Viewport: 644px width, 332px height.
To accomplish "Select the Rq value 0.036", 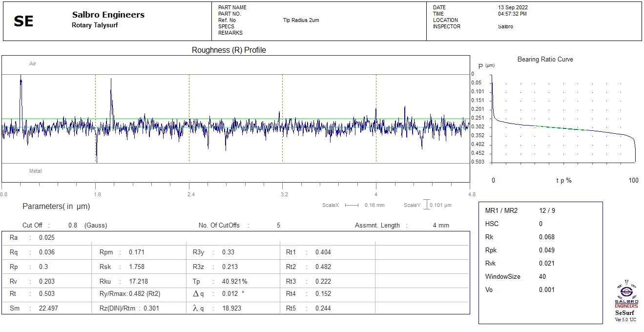I will coord(47,252).
